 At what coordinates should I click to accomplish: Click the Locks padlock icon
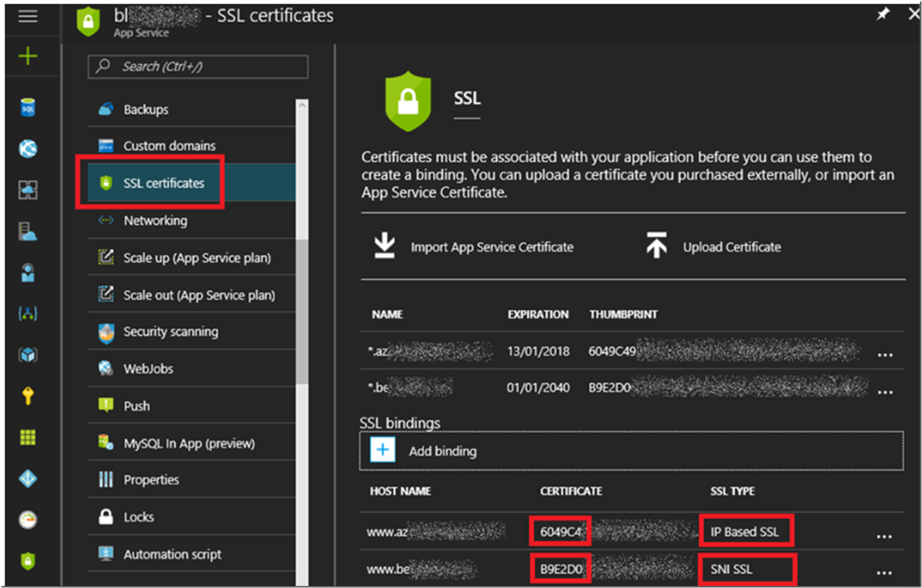click(x=106, y=516)
